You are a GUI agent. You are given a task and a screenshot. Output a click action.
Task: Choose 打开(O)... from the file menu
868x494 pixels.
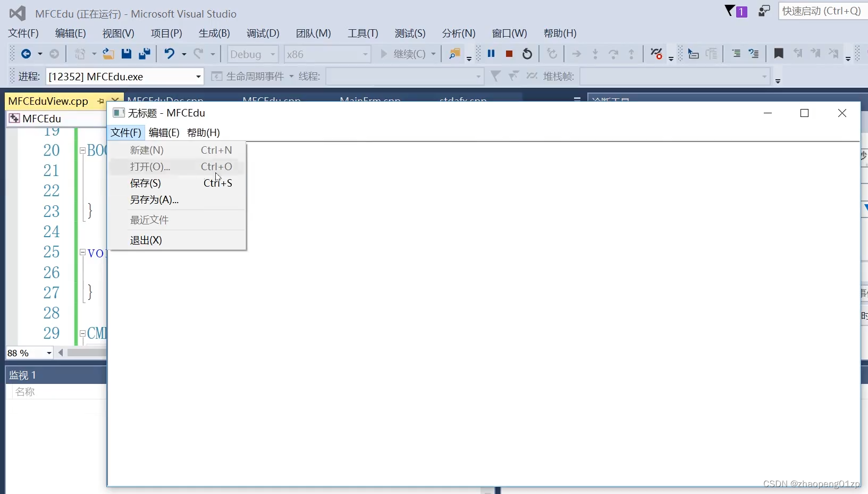[177, 167]
